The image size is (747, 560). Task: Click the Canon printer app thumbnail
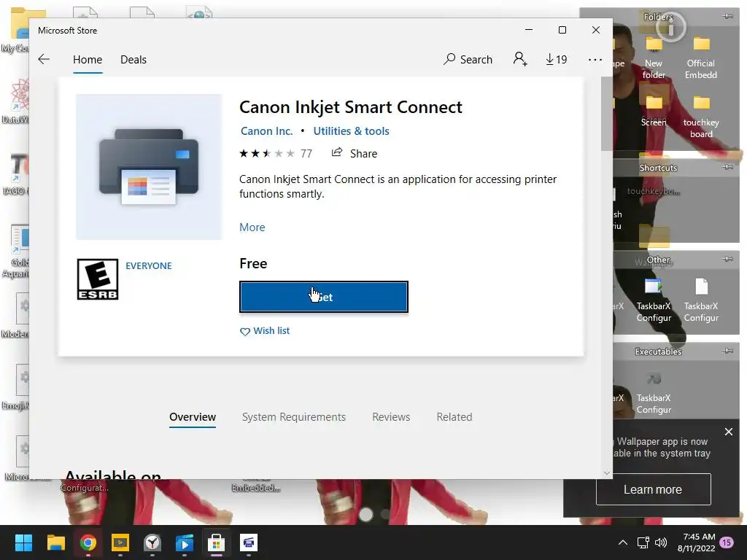click(x=149, y=167)
